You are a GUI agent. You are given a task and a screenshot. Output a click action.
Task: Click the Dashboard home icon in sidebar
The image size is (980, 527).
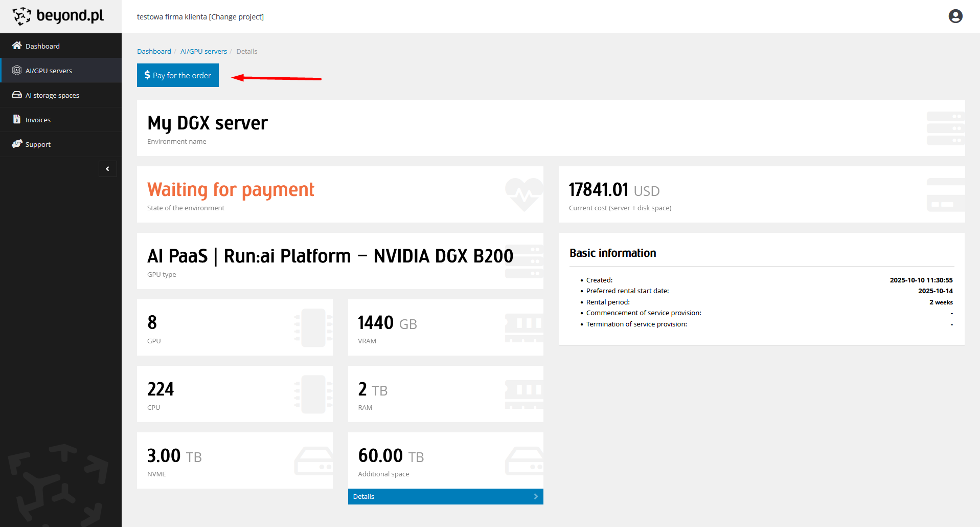[x=17, y=46]
